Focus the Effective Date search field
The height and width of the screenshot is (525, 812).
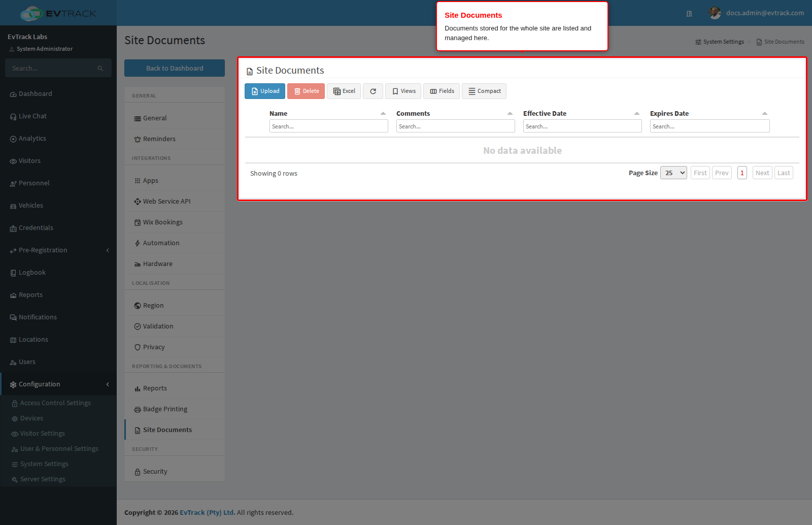click(583, 126)
